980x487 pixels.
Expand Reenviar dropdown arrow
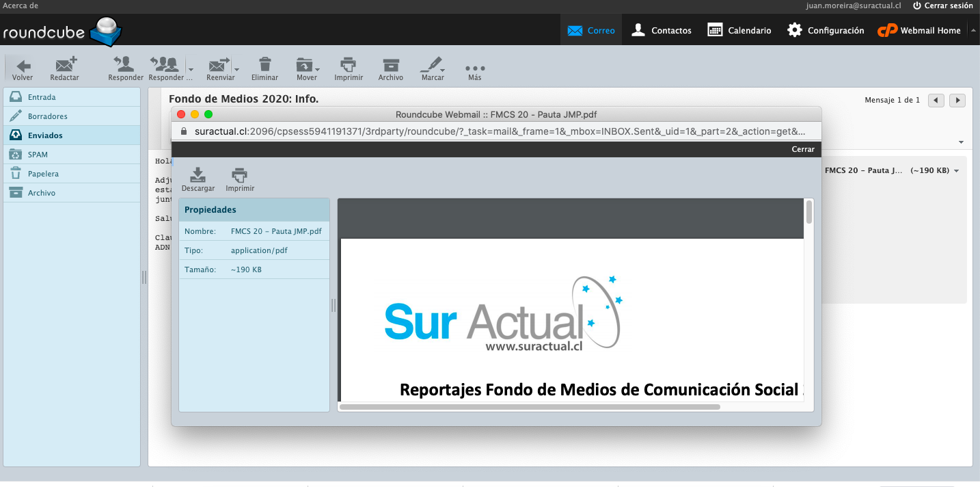[236, 69]
